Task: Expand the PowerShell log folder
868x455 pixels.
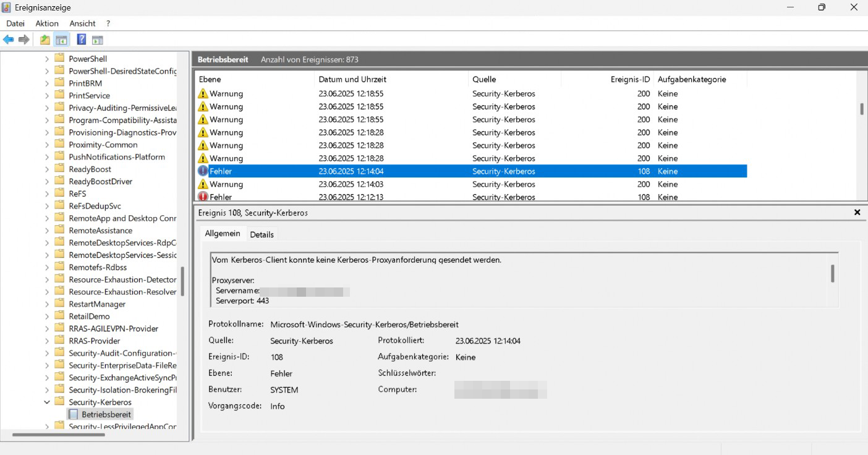Action: (46, 59)
